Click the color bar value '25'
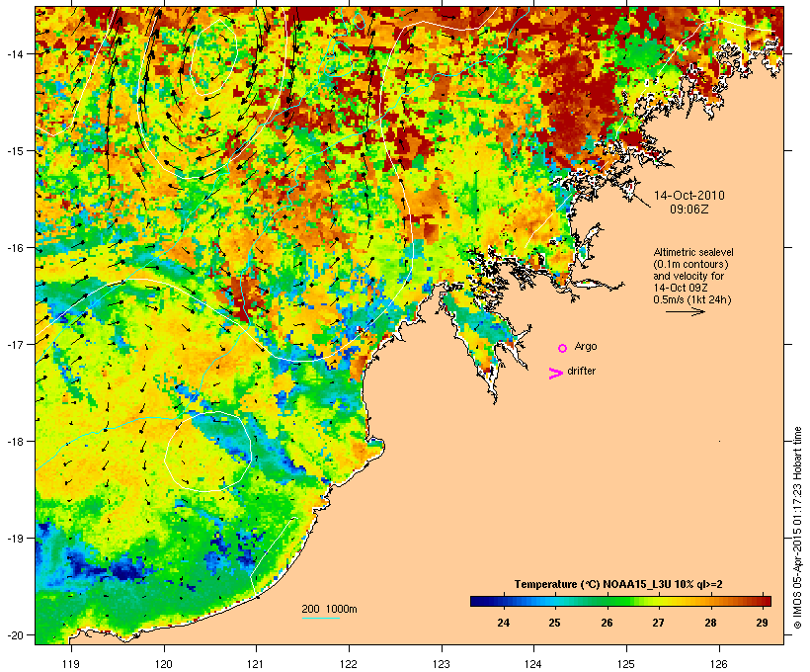 (554, 623)
